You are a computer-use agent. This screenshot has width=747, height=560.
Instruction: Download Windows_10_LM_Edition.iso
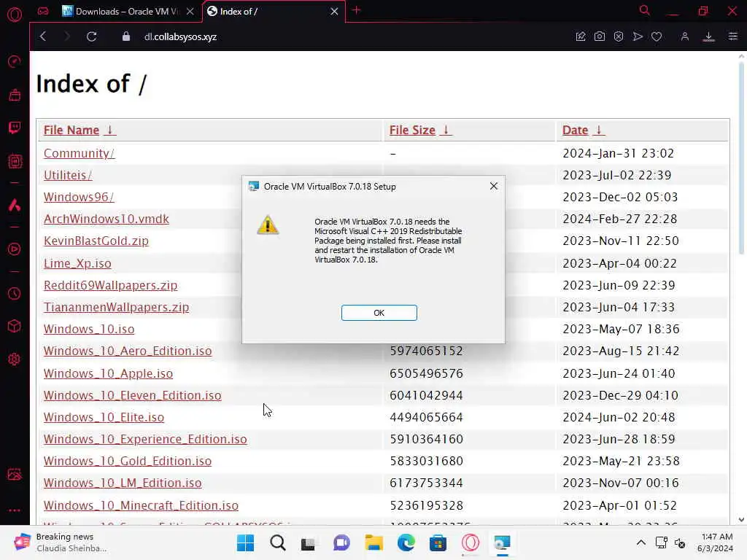click(123, 483)
